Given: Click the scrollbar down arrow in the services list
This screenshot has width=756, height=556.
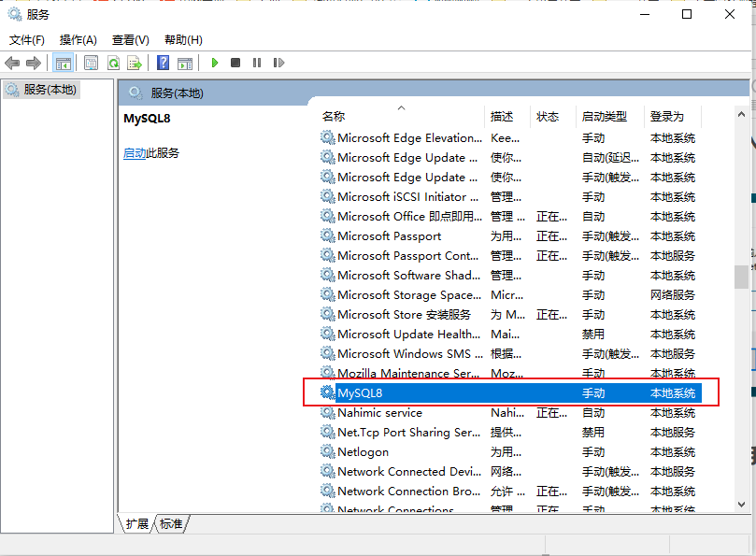Looking at the screenshot, I should 742,505.
